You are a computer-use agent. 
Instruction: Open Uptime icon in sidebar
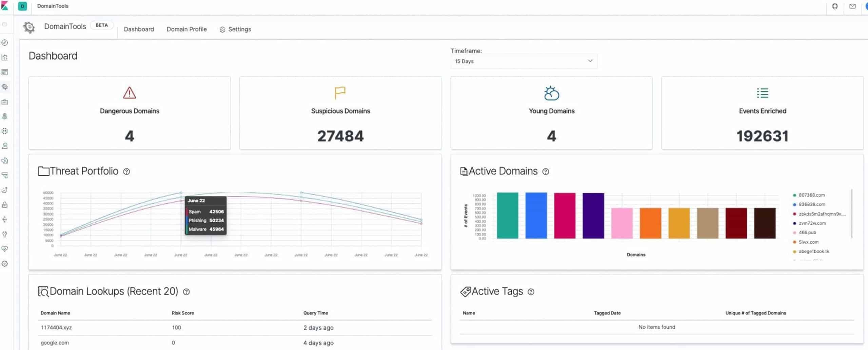pyautogui.click(x=5, y=190)
